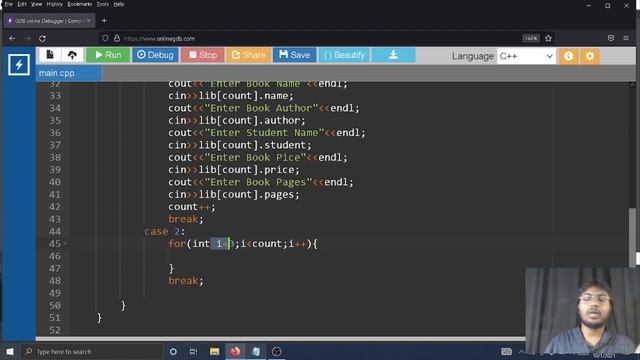Click the taskbar search box
Image resolution: width=640 pixels, height=360 pixels.
(92, 351)
